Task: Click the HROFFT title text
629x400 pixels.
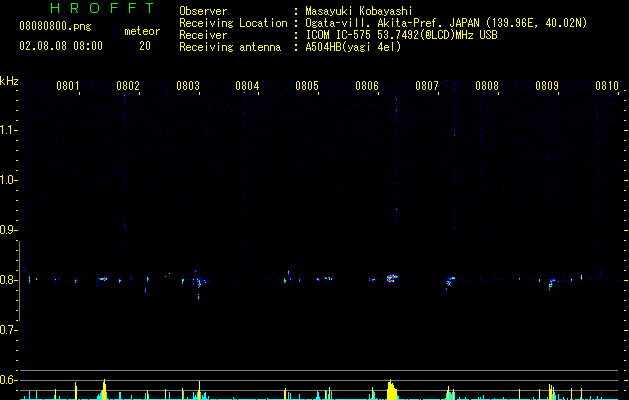Action: pos(102,8)
